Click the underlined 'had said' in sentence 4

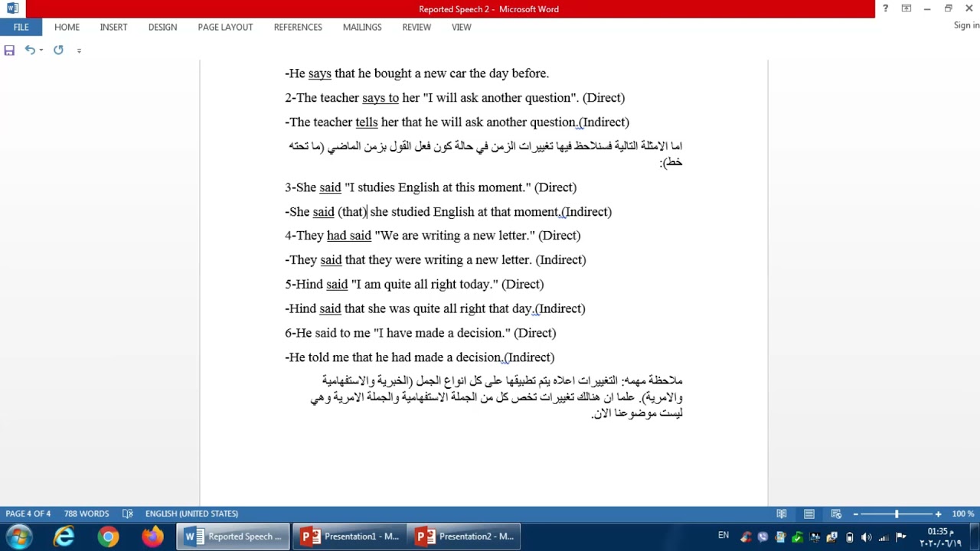[349, 235]
